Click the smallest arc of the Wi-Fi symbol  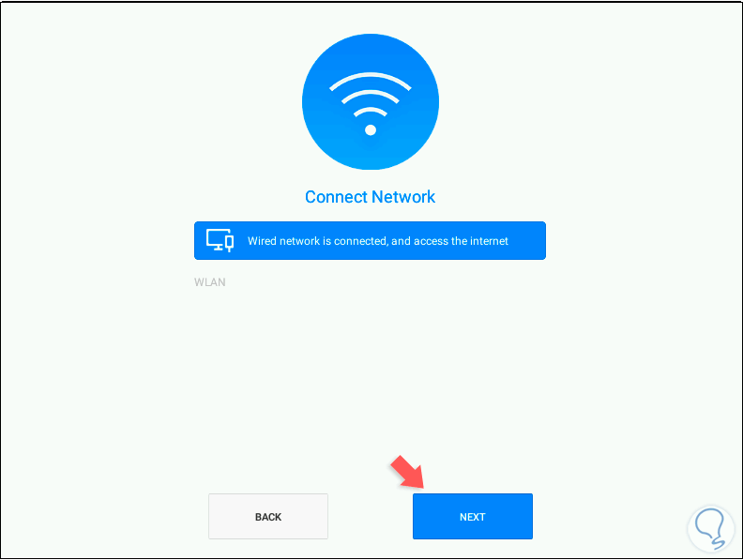[370, 112]
